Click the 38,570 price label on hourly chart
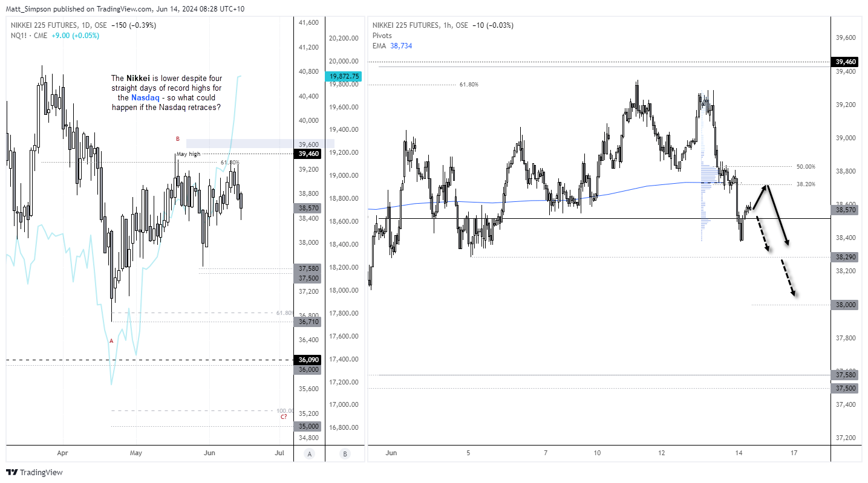This screenshot has height=483, width=868. 846,210
